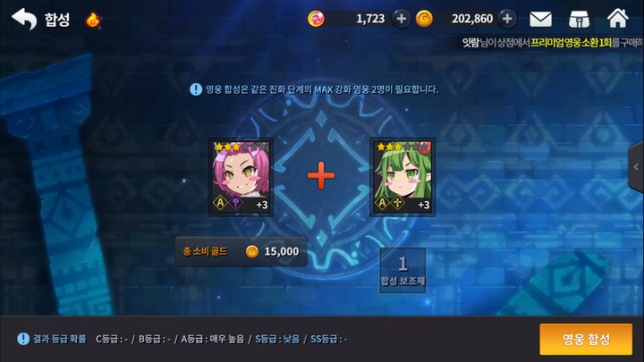The height and width of the screenshot is (362, 644).
Task: Select the green-haired hero slot
Action: pyautogui.click(x=402, y=177)
